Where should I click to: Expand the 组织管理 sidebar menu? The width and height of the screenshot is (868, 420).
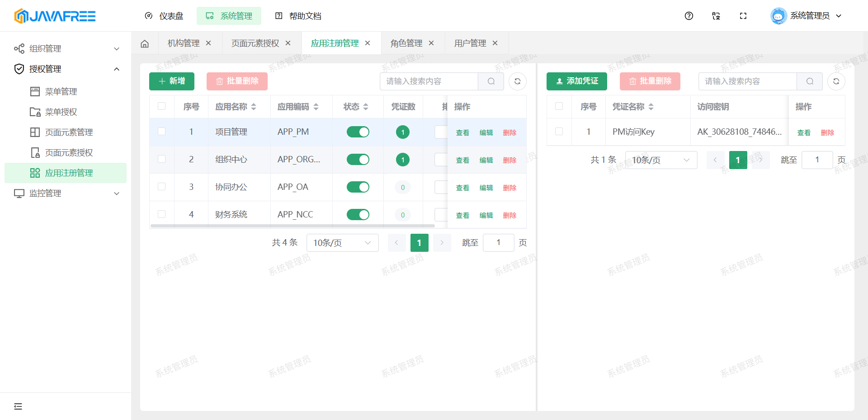pos(66,48)
